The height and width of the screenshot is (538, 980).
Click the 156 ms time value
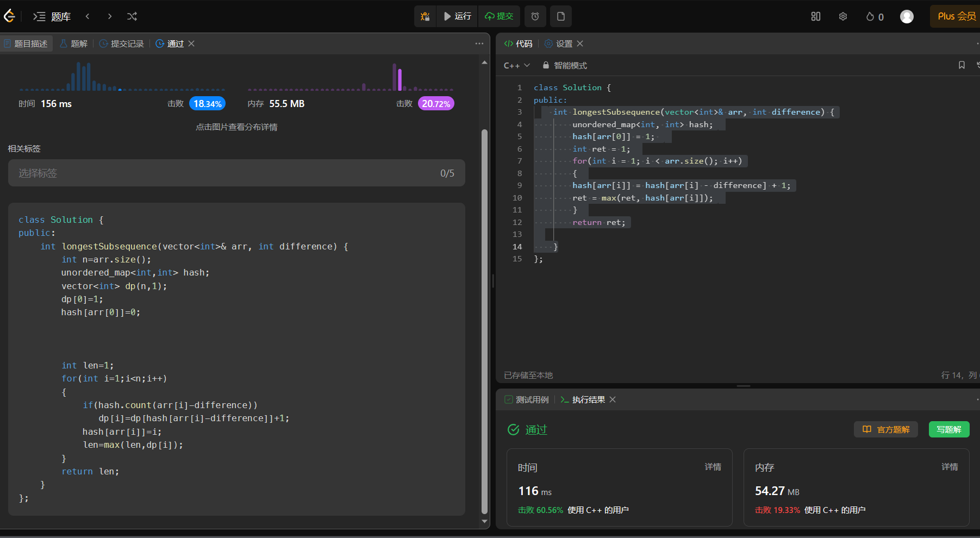(x=56, y=104)
